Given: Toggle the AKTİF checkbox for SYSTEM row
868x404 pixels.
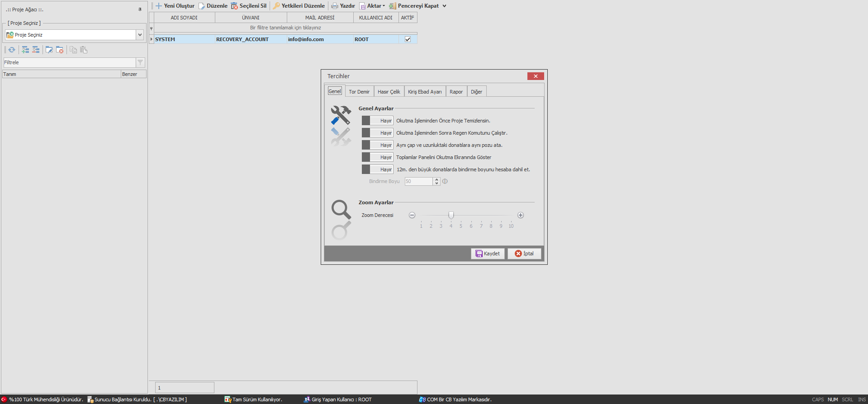Looking at the screenshot, I should click(408, 39).
